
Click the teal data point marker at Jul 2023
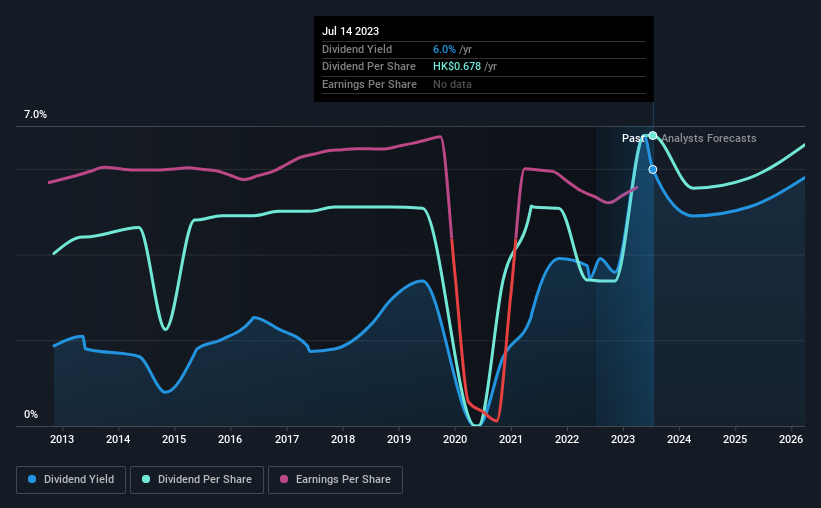click(653, 136)
